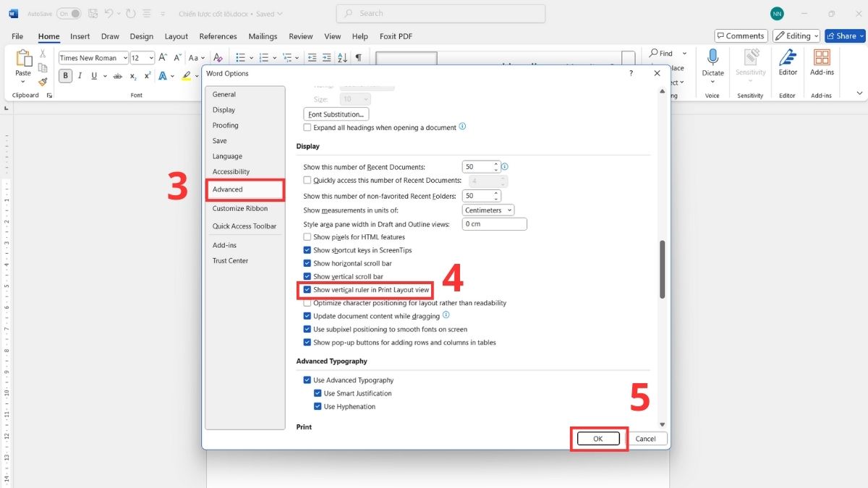Check Optimize character positioning for layout
Viewport: 868px width, 488px height.
coord(307,303)
